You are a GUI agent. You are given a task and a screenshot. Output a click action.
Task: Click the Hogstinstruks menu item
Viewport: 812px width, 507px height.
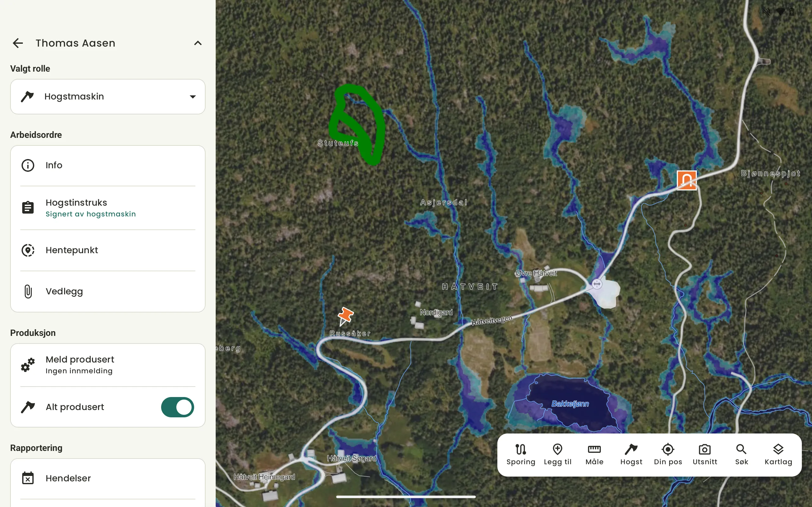(108, 207)
